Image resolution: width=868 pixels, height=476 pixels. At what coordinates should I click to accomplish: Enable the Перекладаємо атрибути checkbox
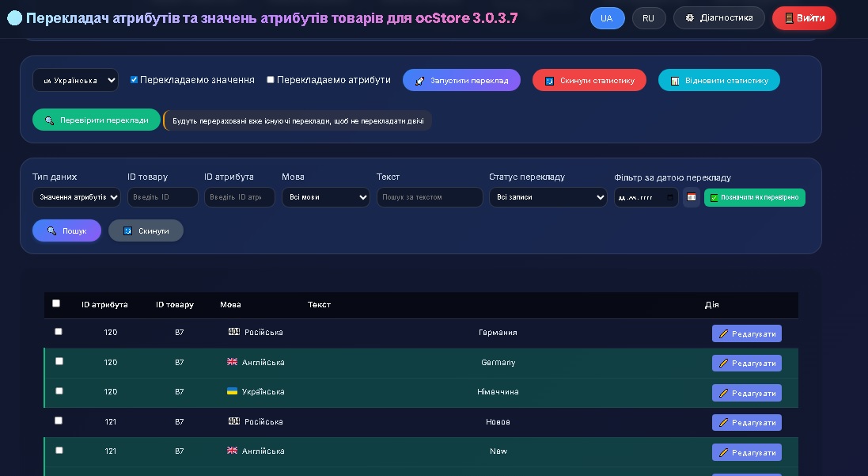pyautogui.click(x=271, y=80)
